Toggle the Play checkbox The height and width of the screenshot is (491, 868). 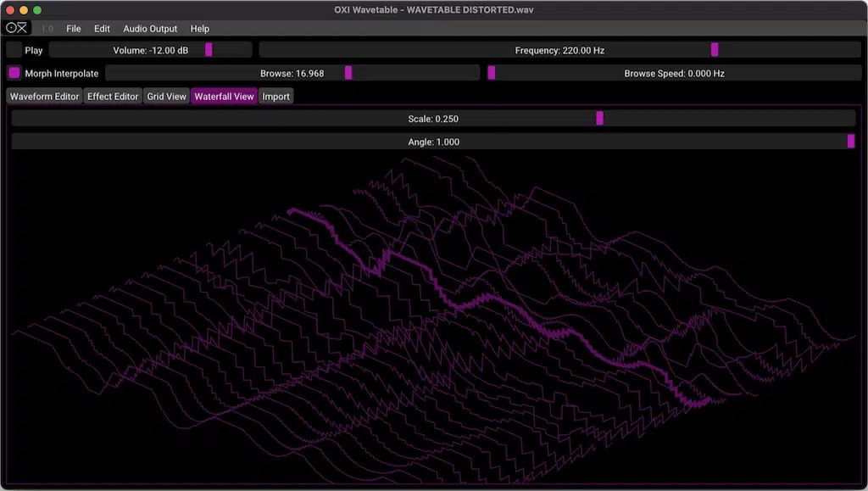pyautogui.click(x=14, y=50)
